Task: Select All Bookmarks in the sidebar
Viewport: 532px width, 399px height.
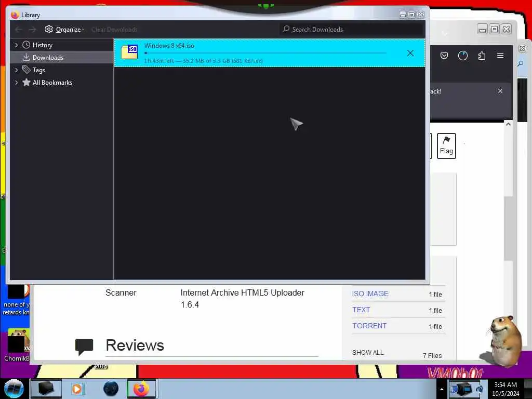Action: pos(52,83)
